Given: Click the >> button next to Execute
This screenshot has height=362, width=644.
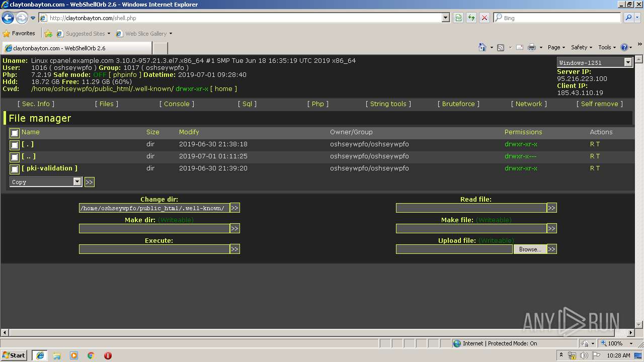Looking at the screenshot, I should (235, 249).
